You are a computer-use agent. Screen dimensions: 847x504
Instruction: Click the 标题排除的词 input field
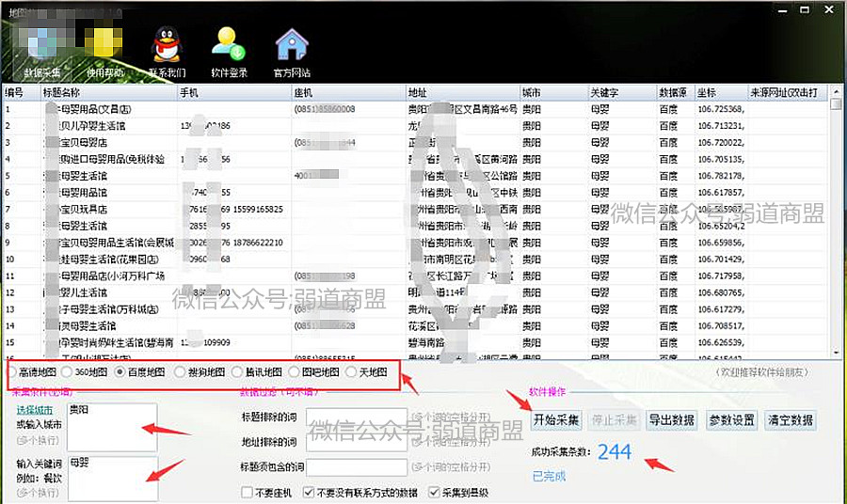(357, 417)
